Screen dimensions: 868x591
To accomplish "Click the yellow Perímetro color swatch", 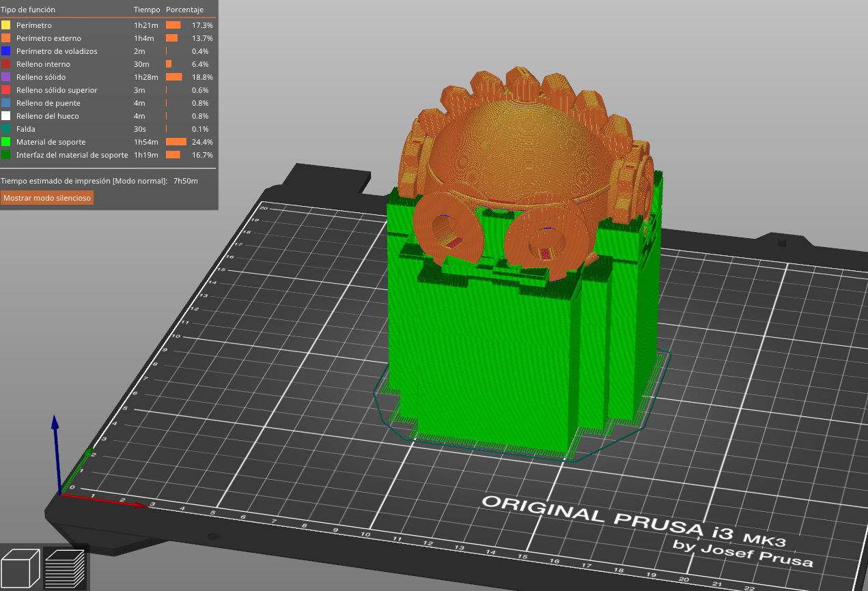I will pos(5,25).
